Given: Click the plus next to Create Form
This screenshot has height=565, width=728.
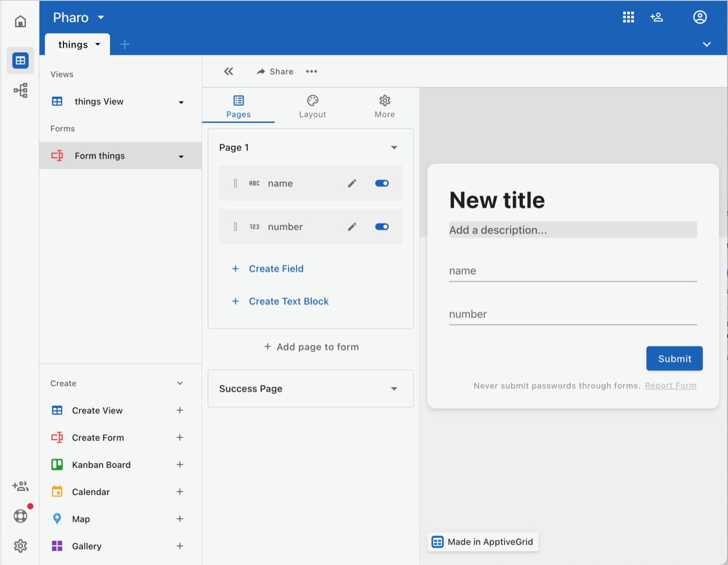Looking at the screenshot, I should (x=180, y=437).
